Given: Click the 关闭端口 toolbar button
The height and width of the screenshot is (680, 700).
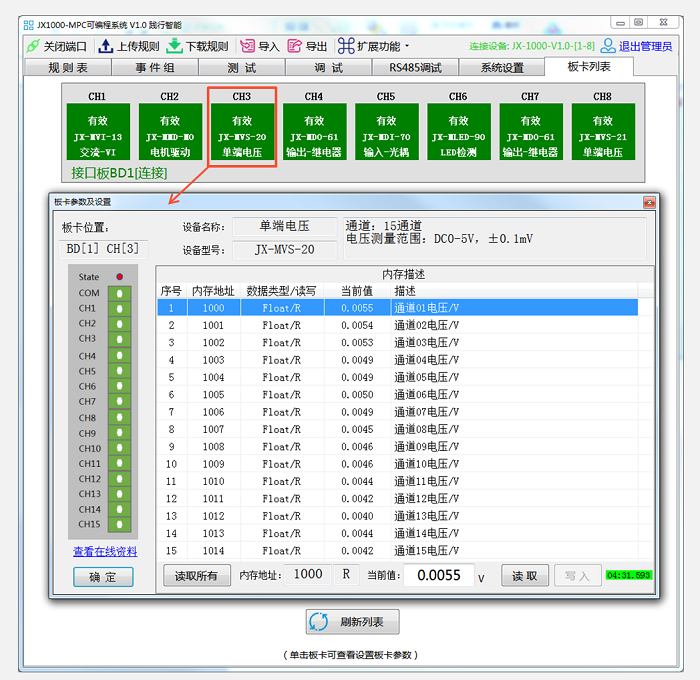Looking at the screenshot, I should click(x=57, y=46).
